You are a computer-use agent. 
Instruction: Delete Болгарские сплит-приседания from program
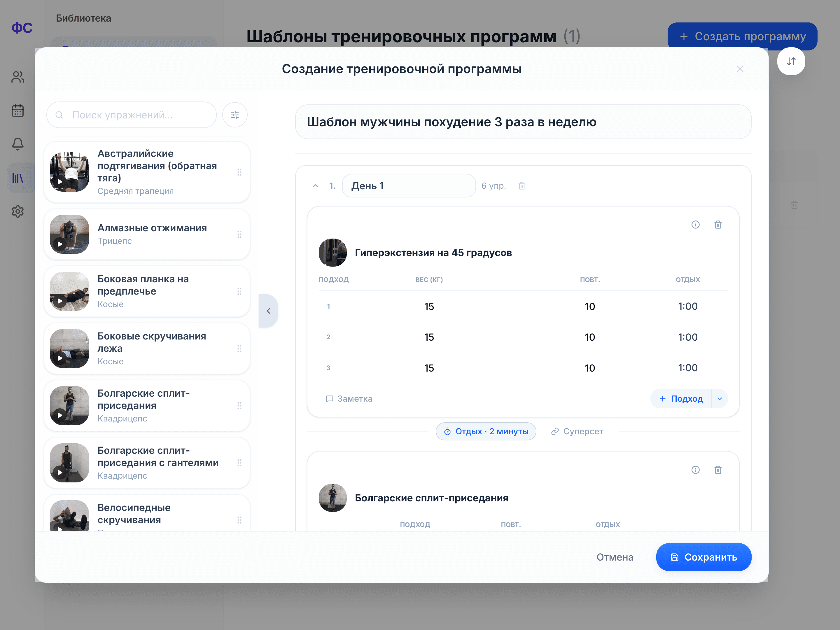click(718, 470)
